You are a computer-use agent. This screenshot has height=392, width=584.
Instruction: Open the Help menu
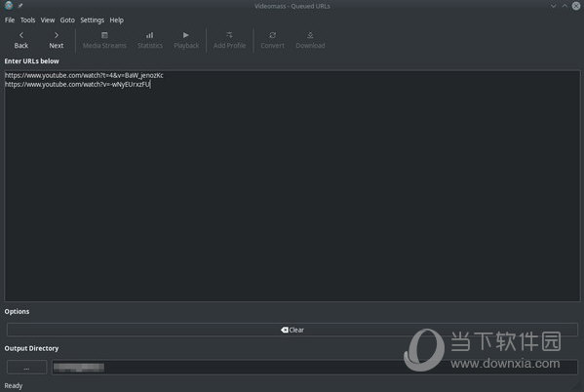pyautogui.click(x=117, y=20)
